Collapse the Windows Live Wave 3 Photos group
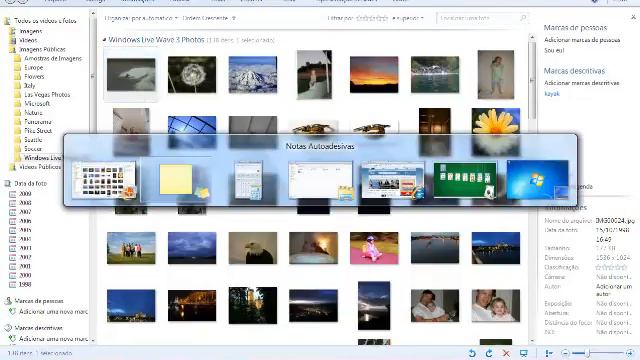640x360 pixels. point(104,40)
